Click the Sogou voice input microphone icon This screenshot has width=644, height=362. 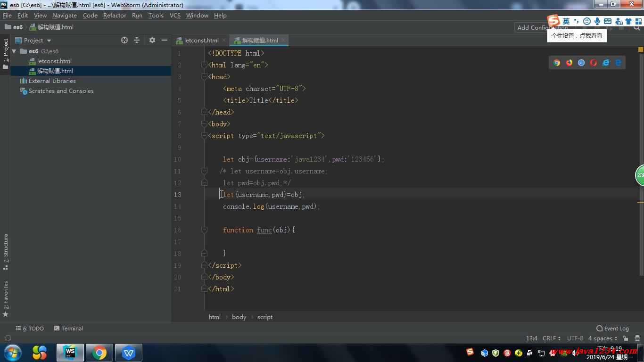tap(597, 21)
